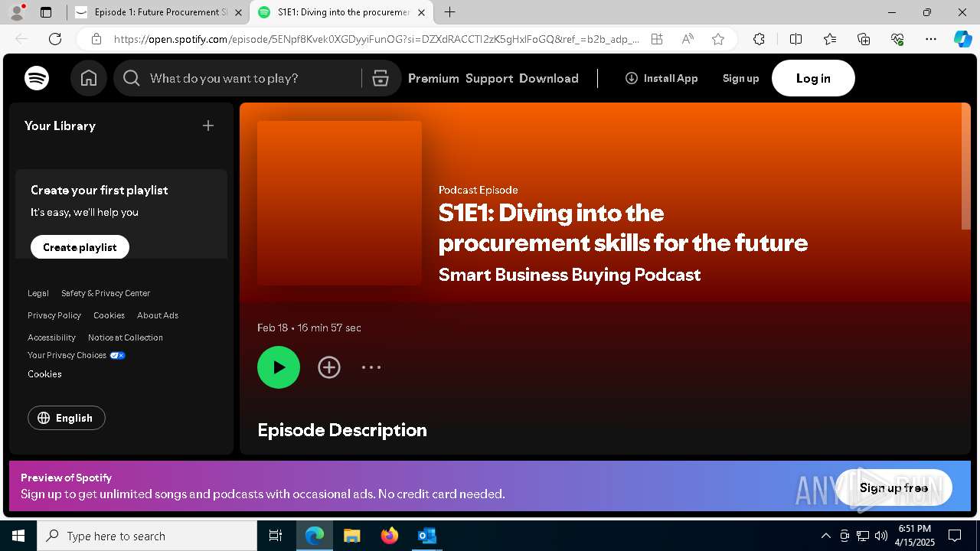The height and width of the screenshot is (551, 980).
Task: Open Cookies link beside Privacy Policy
Action: click(x=109, y=315)
